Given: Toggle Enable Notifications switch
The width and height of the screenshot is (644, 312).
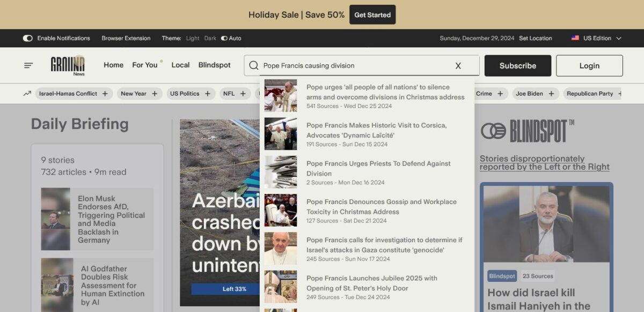Looking at the screenshot, I should [27, 38].
